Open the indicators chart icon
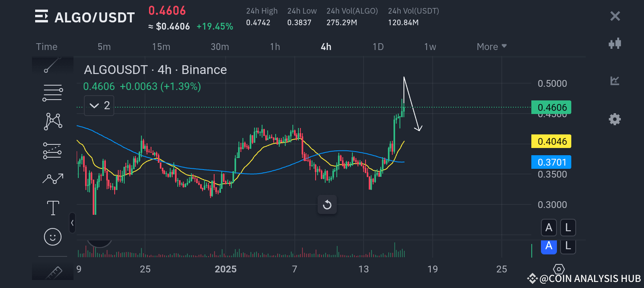644x288 pixels. [x=615, y=81]
